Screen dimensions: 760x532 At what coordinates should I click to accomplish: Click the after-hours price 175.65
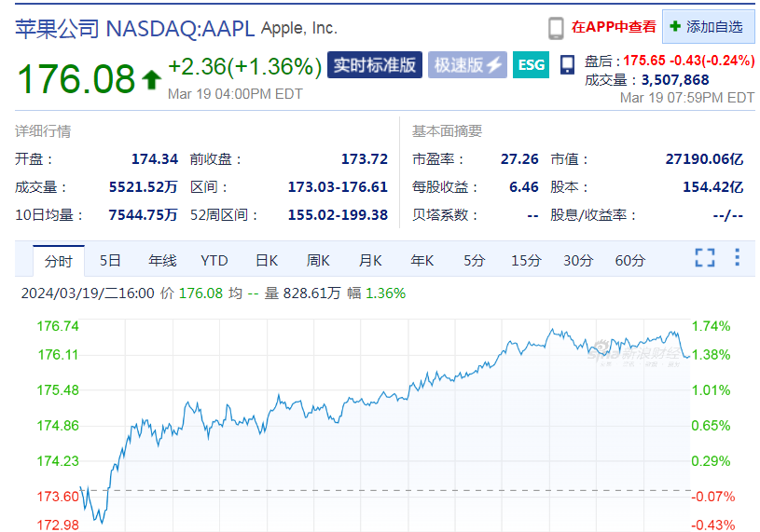(644, 61)
